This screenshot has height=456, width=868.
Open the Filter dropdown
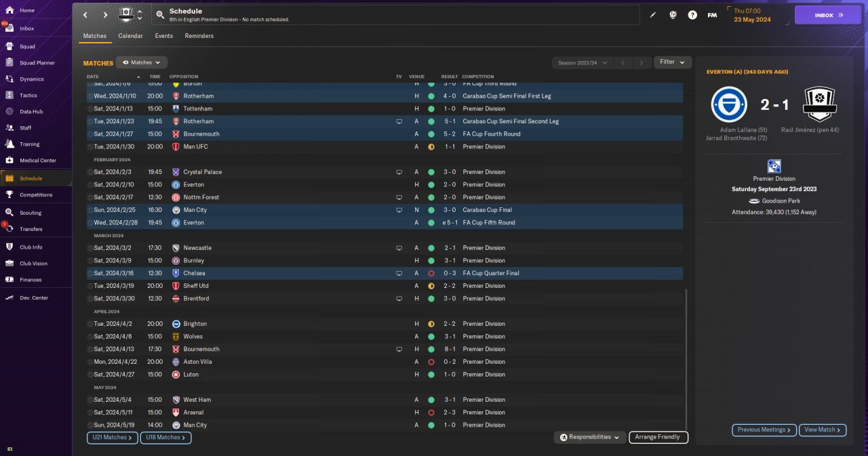[672, 62]
